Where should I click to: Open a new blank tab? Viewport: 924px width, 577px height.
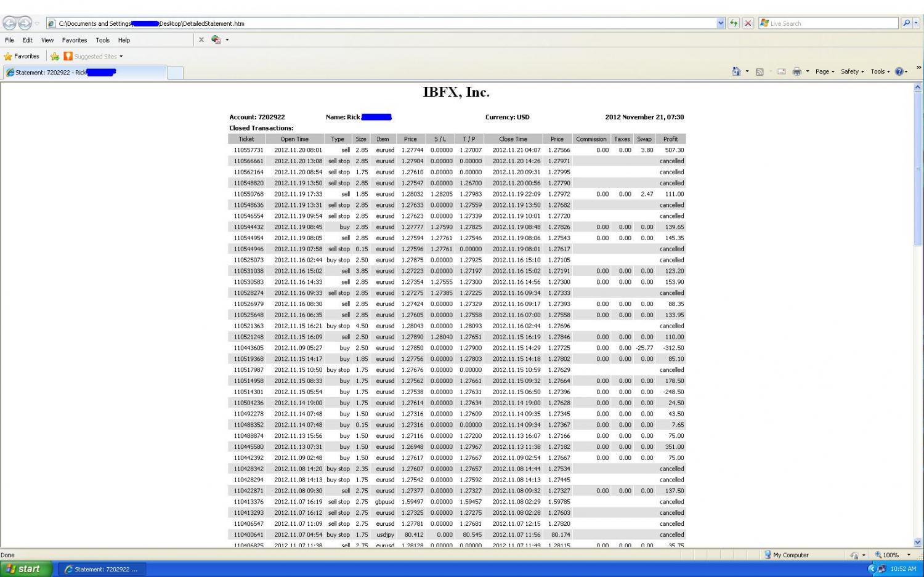176,73
